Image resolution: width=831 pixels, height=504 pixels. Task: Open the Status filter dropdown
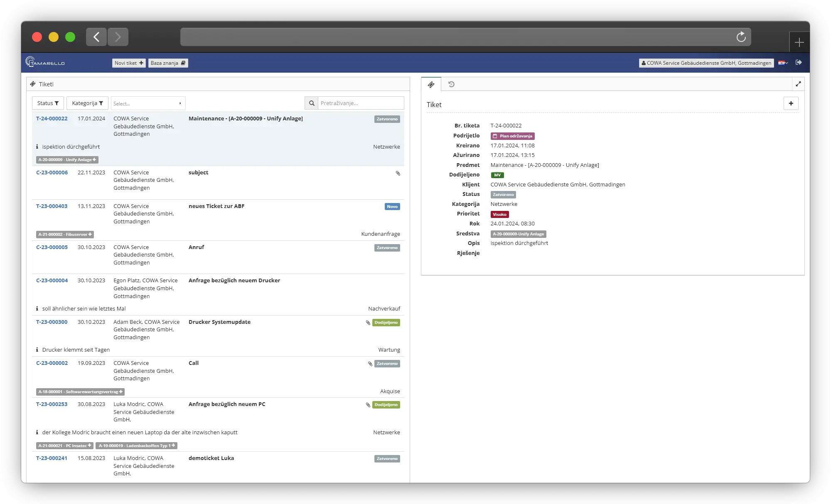tap(47, 103)
